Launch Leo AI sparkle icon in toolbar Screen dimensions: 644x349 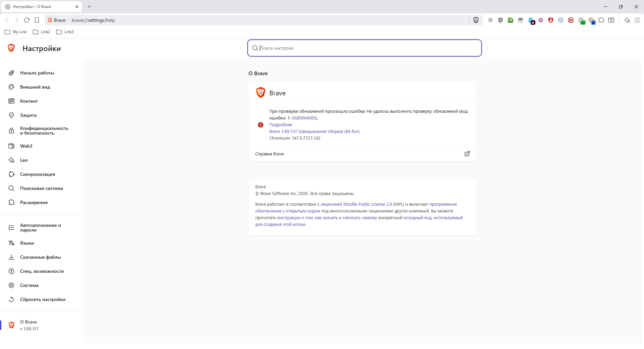point(627,20)
